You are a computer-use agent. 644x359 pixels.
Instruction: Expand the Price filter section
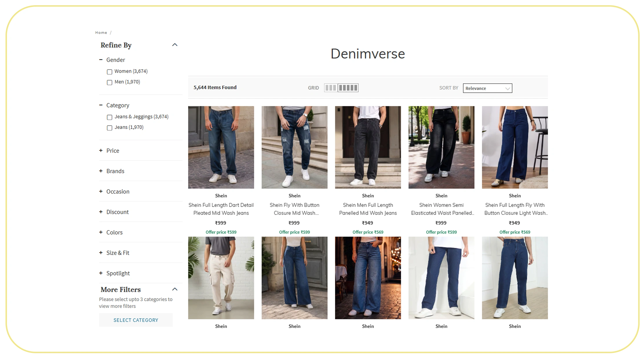pos(101,150)
